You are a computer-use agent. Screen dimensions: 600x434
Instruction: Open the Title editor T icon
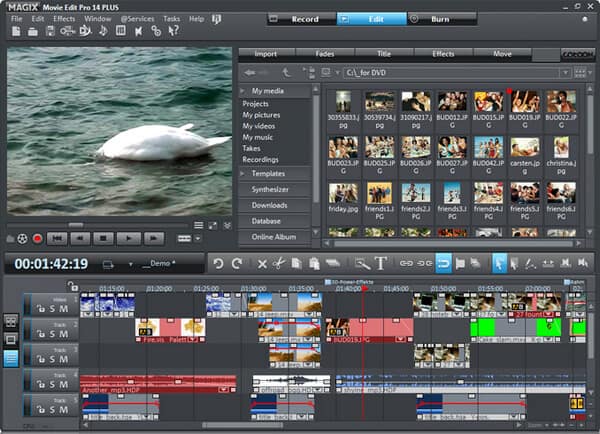[x=380, y=263]
